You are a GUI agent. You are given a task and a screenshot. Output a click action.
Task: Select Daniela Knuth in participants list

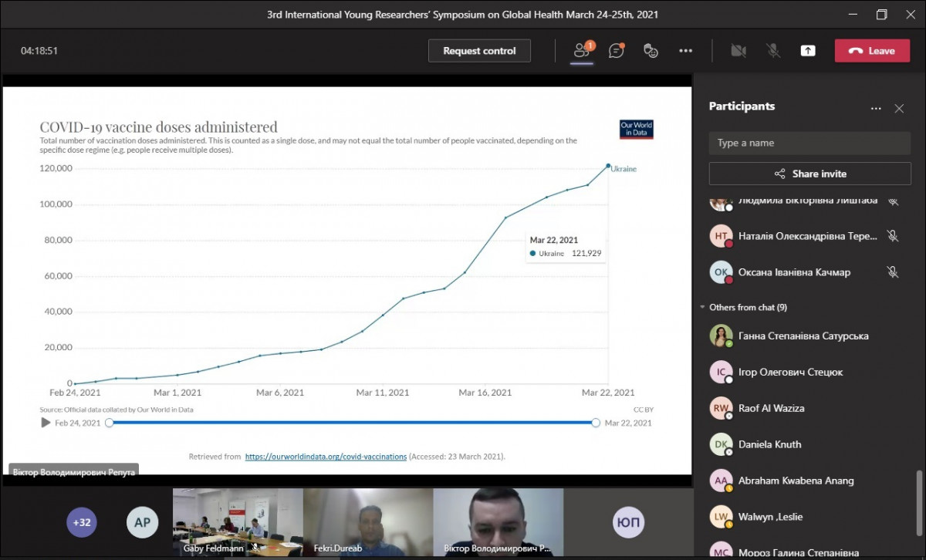(769, 444)
